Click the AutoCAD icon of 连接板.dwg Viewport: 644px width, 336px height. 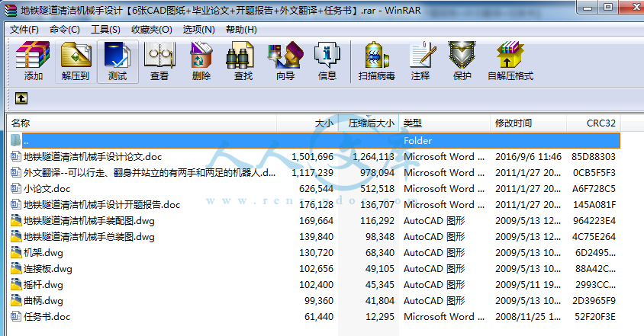[x=15, y=268]
